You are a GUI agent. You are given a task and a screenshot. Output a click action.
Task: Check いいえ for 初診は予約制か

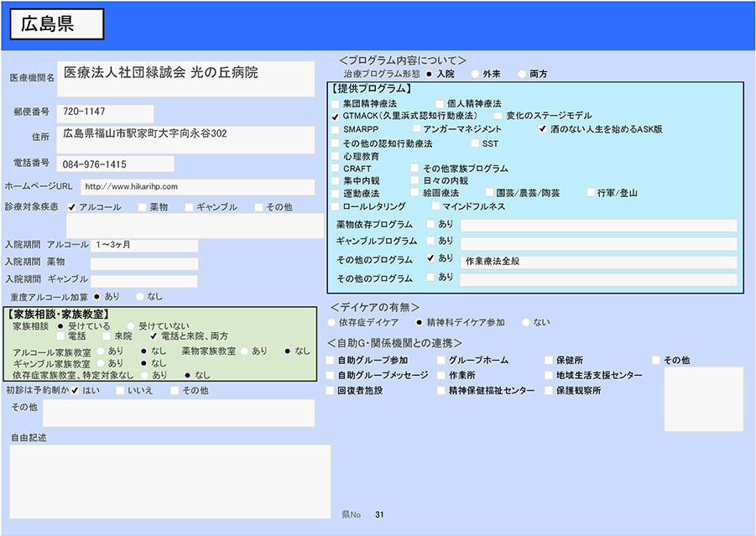121,390
